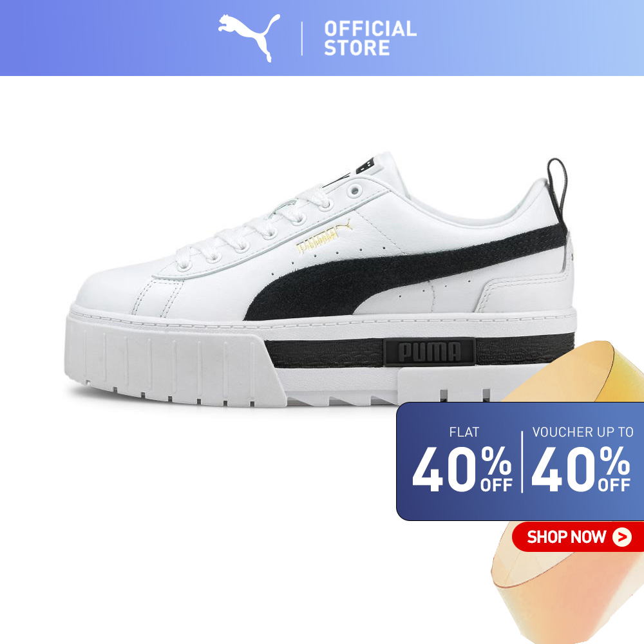Viewport: 644px width, 644px height.
Task: Click the gold Puma logo on shoe
Action: 324,237
